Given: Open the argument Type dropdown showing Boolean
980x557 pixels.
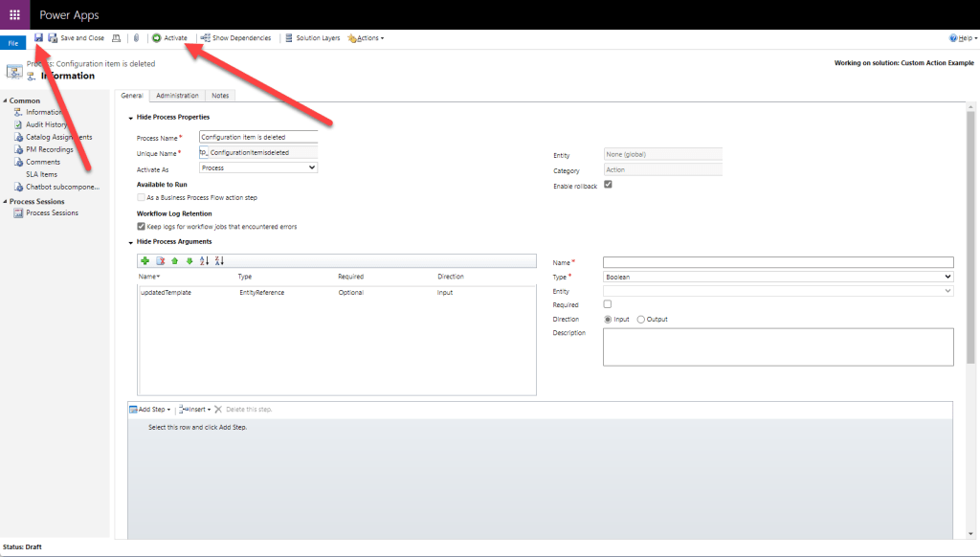Looking at the screenshot, I should [x=777, y=277].
